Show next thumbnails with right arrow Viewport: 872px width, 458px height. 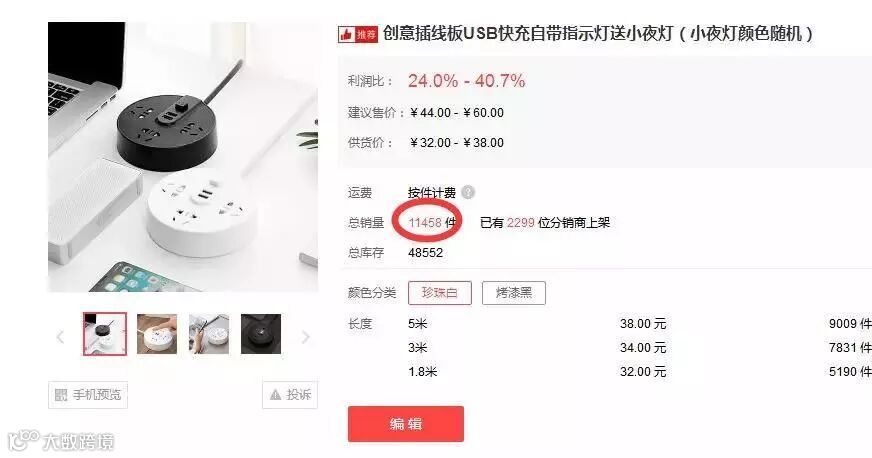pos(305,336)
